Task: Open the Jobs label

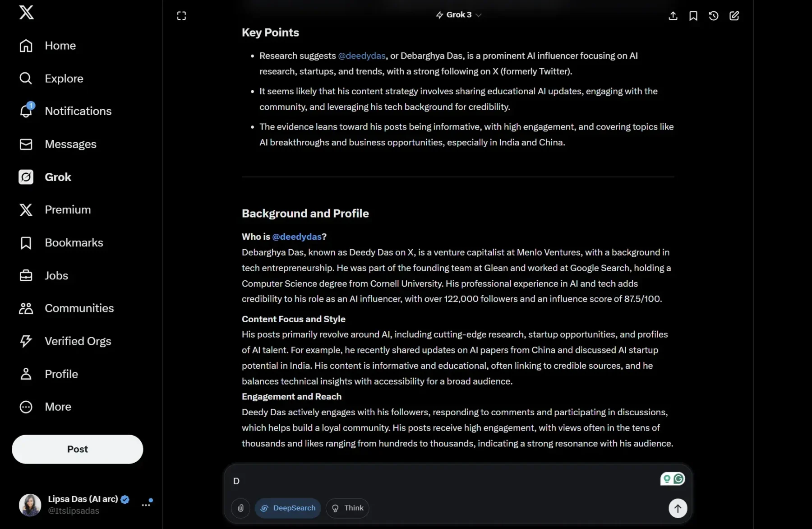Action: click(x=56, y=275)
